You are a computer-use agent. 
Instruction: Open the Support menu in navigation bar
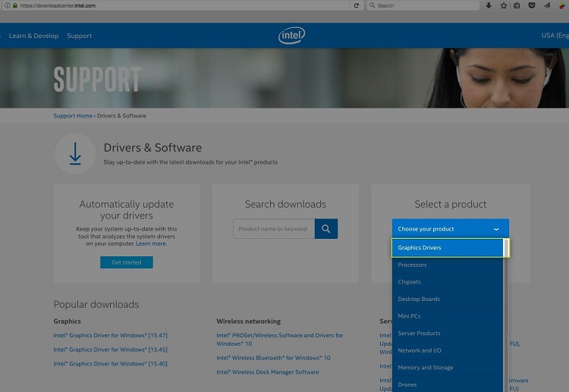[x=79, y=36]
